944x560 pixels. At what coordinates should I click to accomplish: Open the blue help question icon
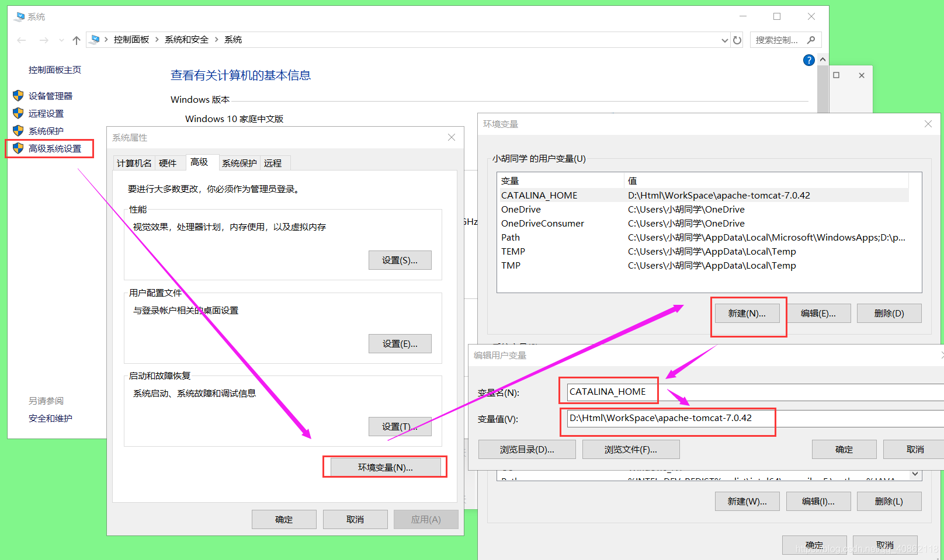[x=809, y=60]
